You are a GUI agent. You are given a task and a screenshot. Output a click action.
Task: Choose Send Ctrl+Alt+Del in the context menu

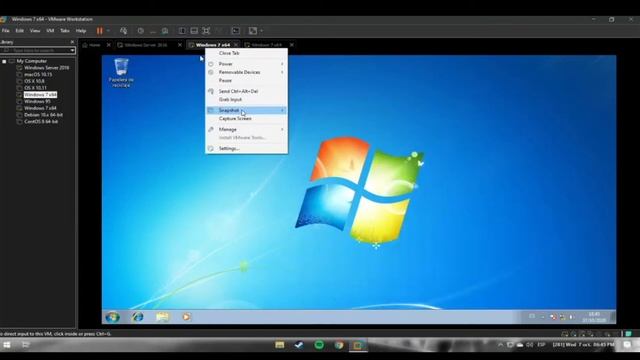tap(247, 91)
